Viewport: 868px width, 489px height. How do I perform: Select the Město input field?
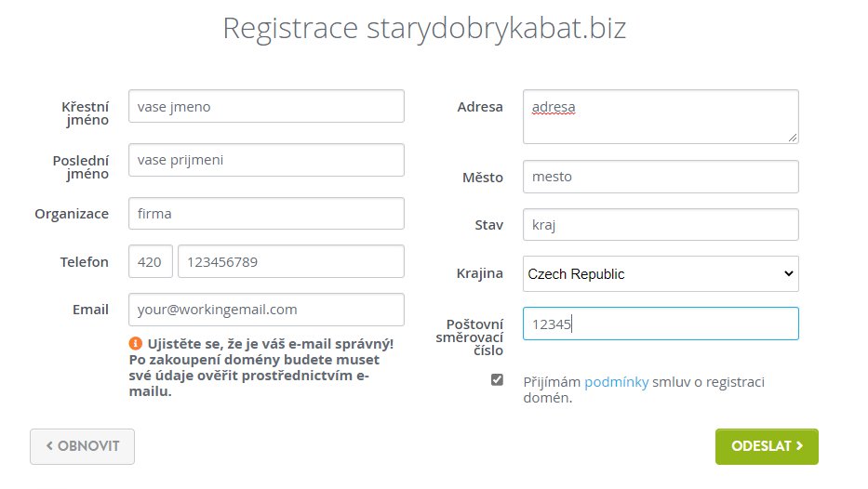tap(661, 177)
